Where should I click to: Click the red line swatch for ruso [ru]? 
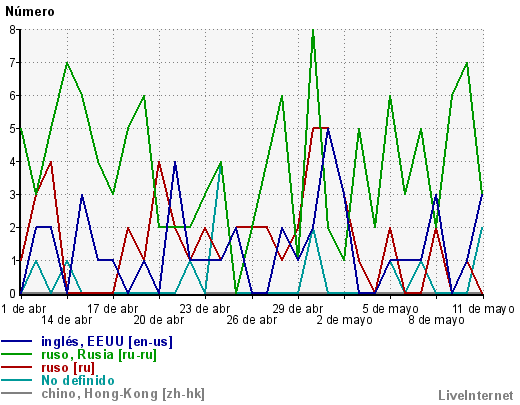point(17,368)
